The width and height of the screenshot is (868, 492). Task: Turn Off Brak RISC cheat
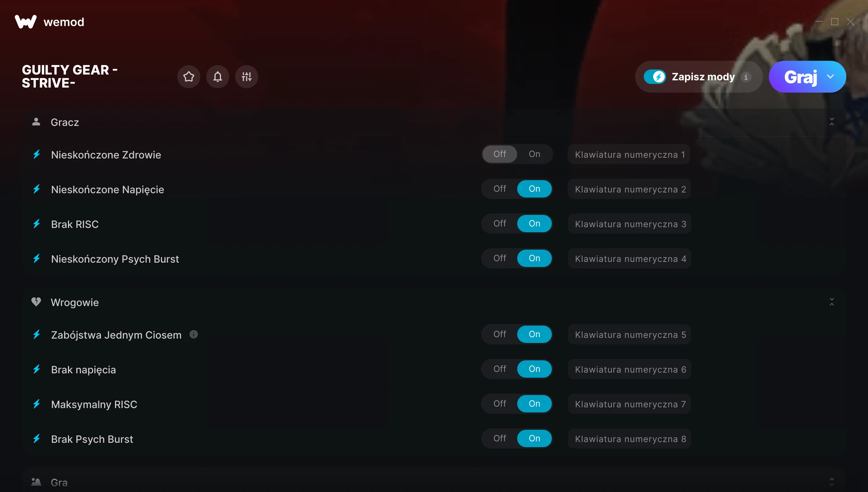[x=500, y=224]
